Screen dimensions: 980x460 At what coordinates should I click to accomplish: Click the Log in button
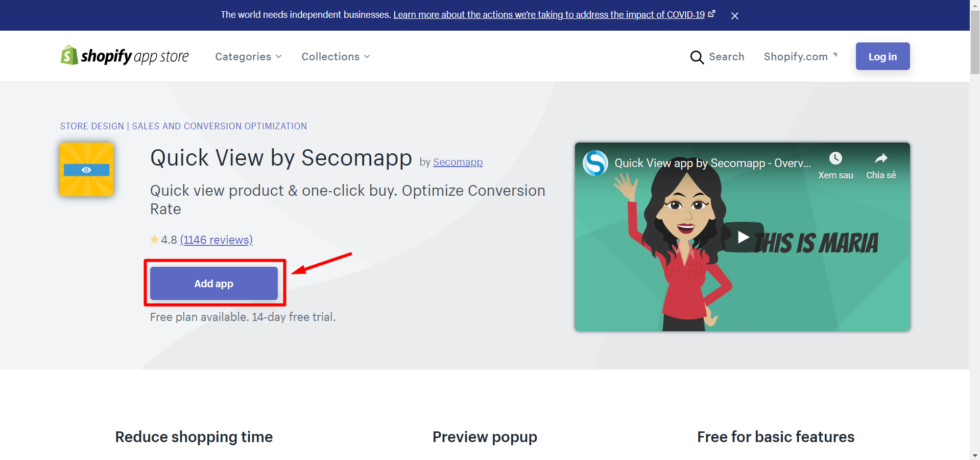[x=882, y=56]
